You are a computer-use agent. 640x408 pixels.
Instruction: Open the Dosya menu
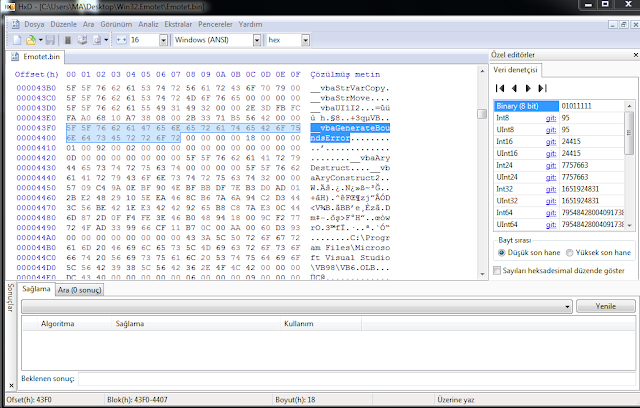34,24
